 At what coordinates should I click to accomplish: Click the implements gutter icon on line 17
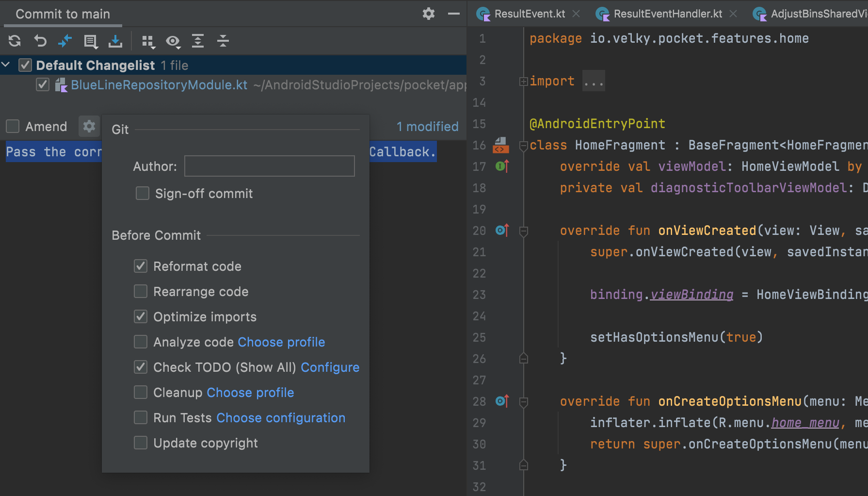[502, 166]
